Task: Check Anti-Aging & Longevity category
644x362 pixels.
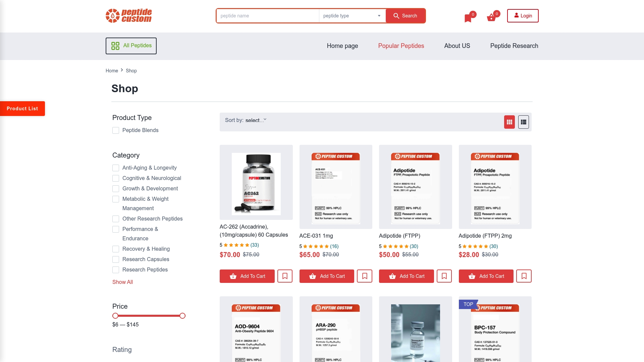Action: click(116, 168)
